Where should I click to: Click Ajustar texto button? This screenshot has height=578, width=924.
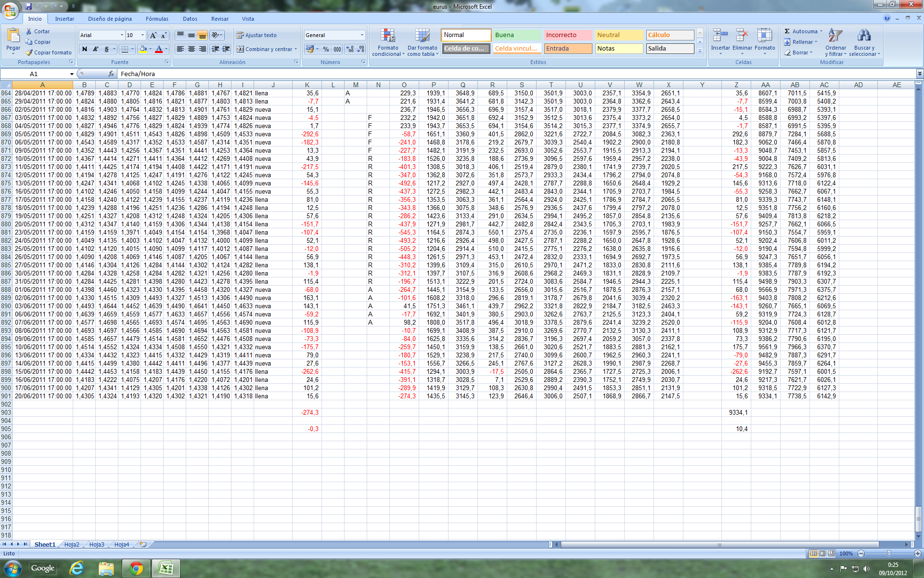256,35
